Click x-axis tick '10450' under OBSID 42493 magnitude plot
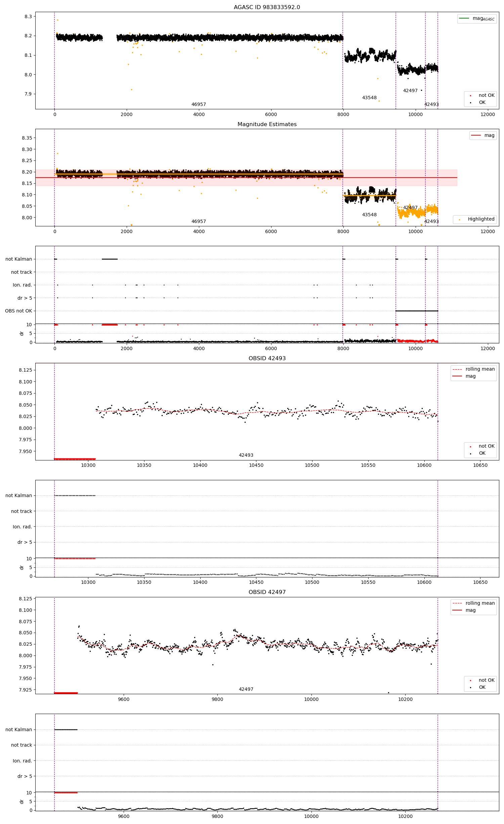The width and height of the screenshot is (504, 824). pos(256,465)
